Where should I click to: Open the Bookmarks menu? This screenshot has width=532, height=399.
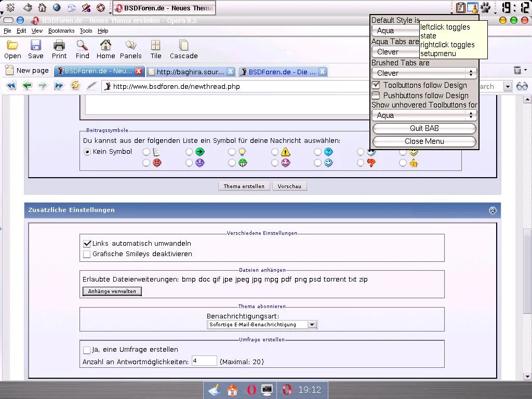[x=61, y=31]
